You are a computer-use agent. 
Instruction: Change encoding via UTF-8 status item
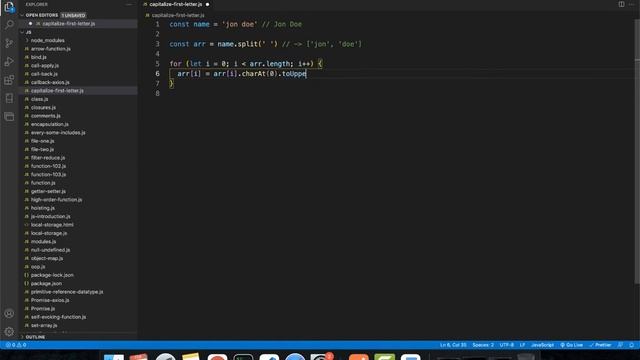point(507,345)
